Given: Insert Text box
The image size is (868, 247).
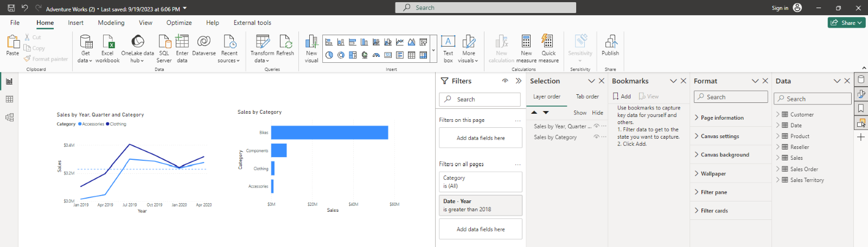Looking at the screenshot, I should click(448, 49).
